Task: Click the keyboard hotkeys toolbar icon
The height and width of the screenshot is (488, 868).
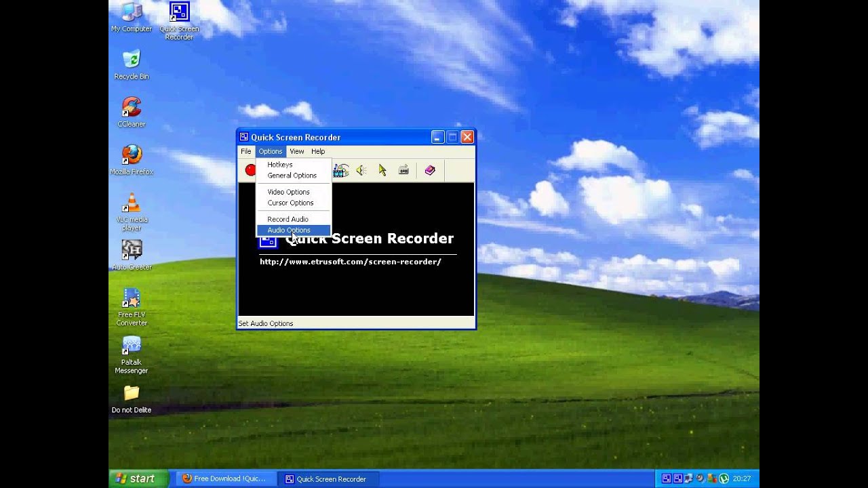Action: (x=403, y=170)
